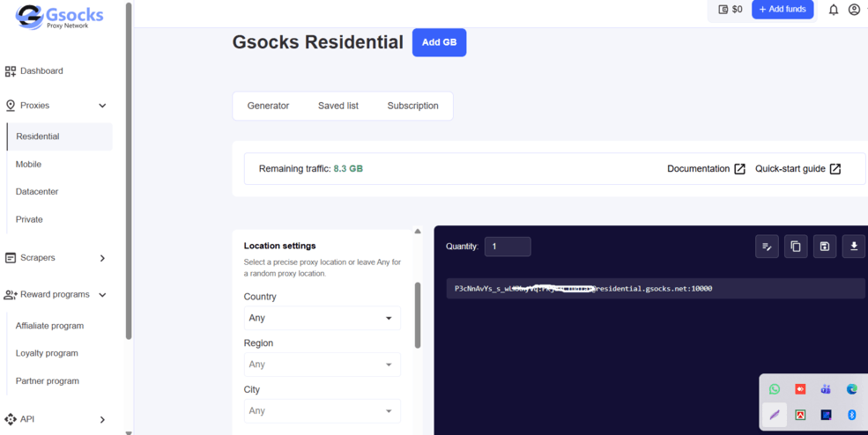Expand the API menu chevron
The height and width of the screenshot is (435, 868).
coord(102,419)
